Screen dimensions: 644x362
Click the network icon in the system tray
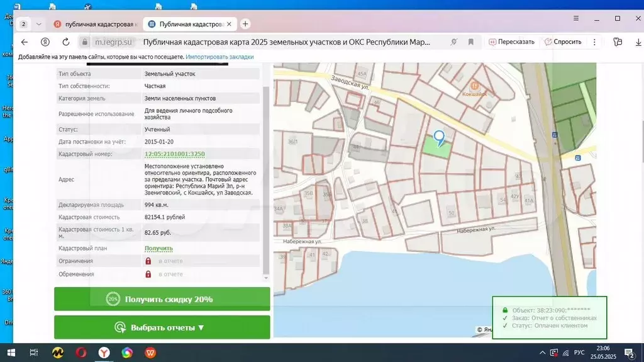(x=565, y=353)
